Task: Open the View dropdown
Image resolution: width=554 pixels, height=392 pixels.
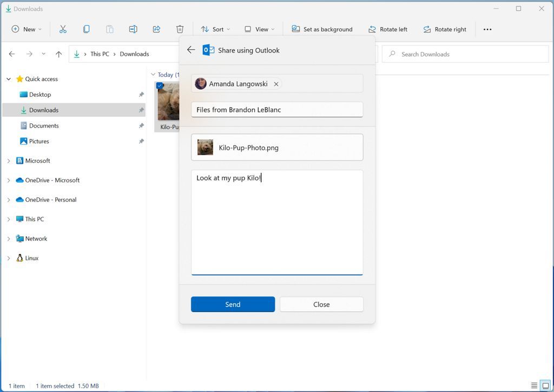Action: pyautogui.click(x=259, y=29)
